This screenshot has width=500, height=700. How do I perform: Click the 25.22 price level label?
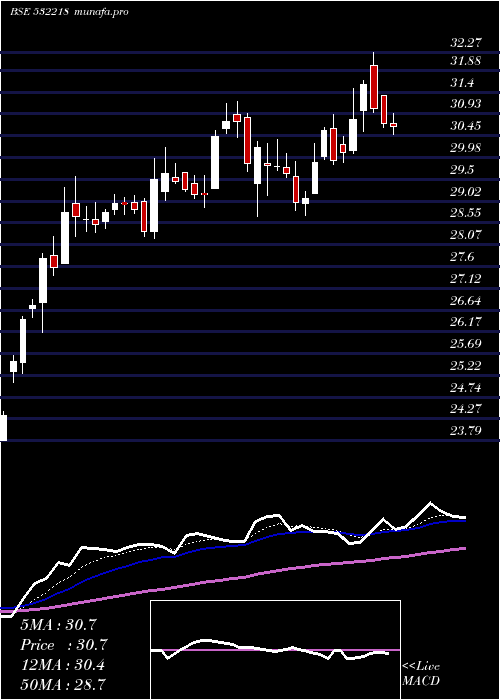click(466, 366)
